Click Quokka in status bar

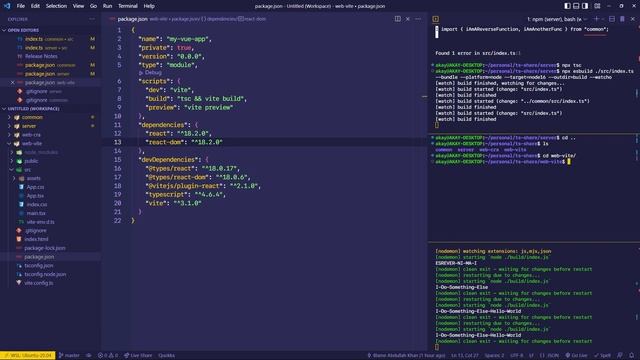point(166,356)
